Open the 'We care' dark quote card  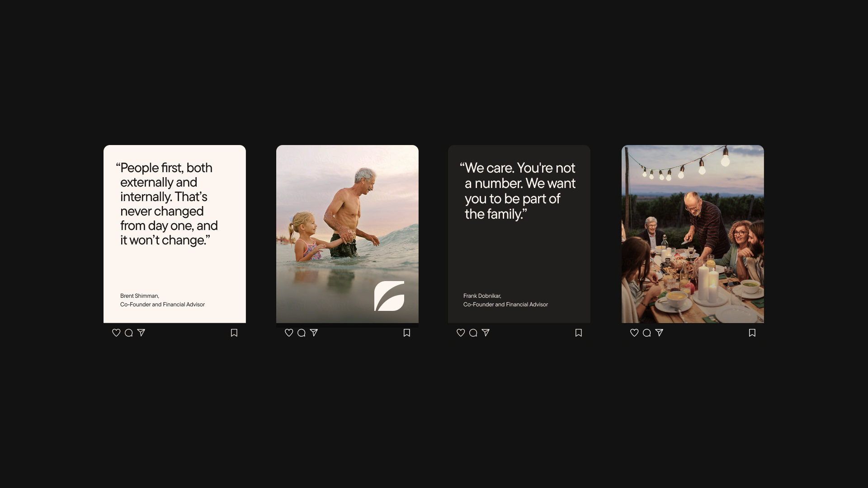tap(519, 234)
